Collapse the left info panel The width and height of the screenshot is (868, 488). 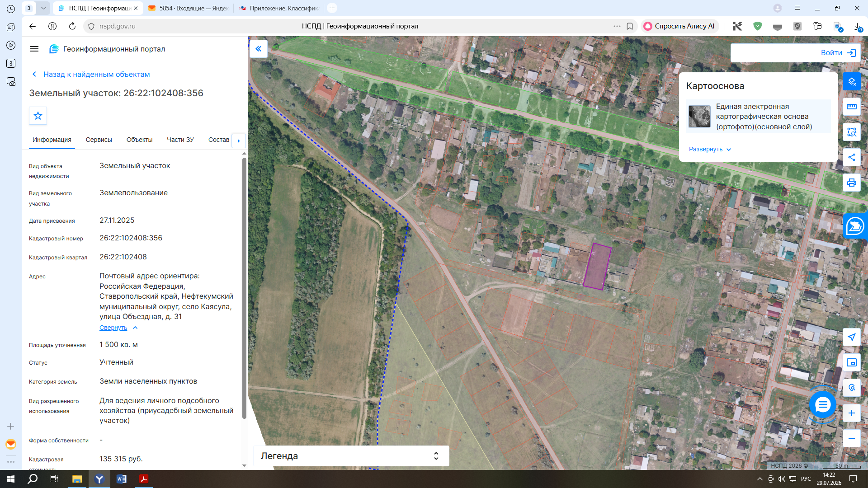click(259, 49)
